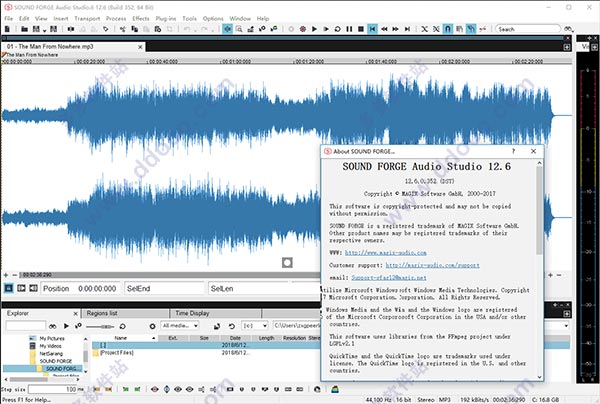This screenshot has width=600, height=404.
Task: Open the Process menu
Action: click(x=116, y=18)
